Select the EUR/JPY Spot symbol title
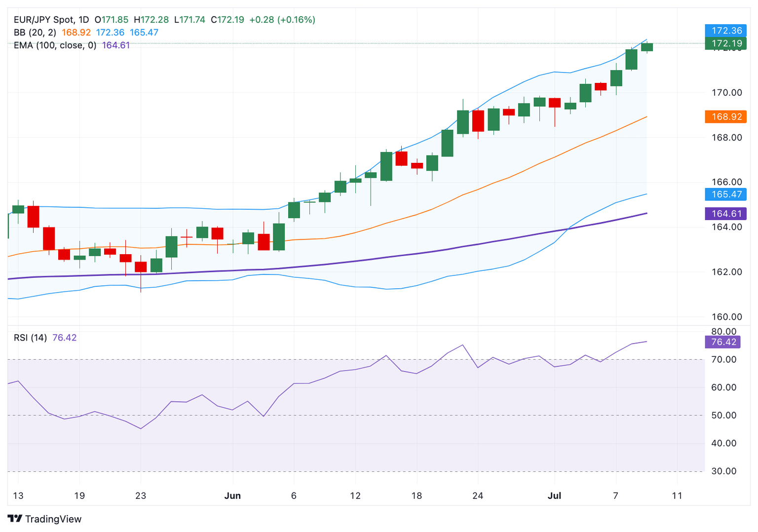The width and height of the screenshot is (758, 532). tap(43, 20)
